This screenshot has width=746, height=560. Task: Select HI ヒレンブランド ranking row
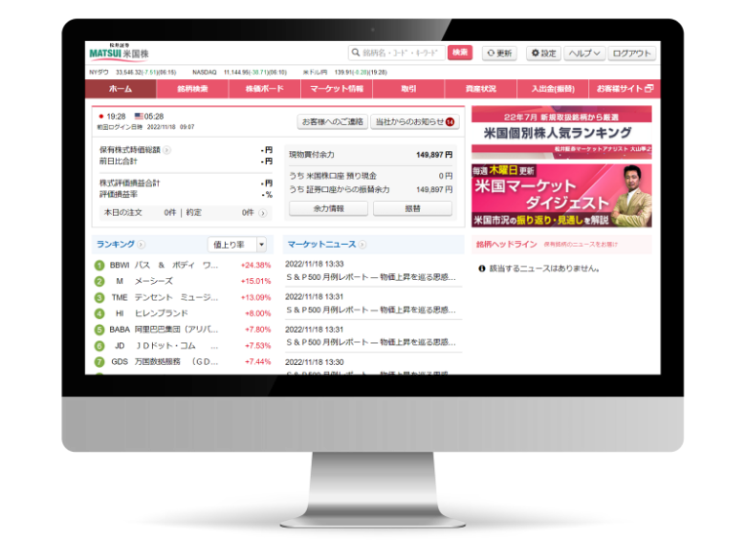coord(183,313)
